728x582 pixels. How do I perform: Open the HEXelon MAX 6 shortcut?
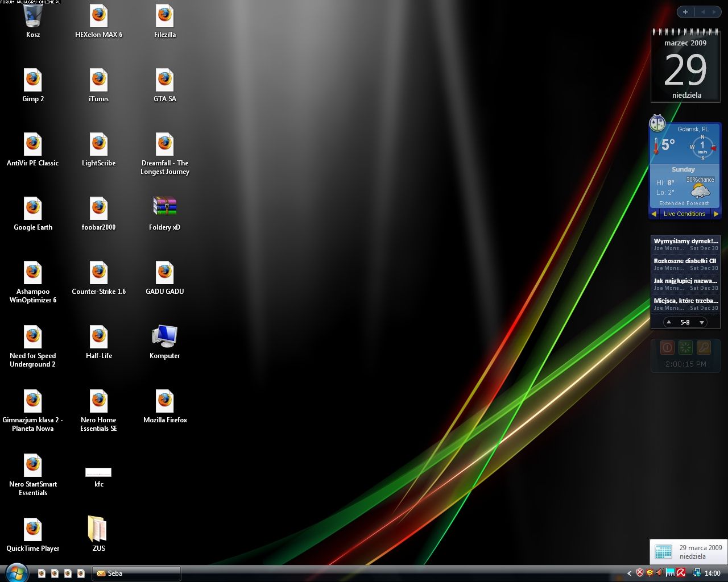pos(98,20)
